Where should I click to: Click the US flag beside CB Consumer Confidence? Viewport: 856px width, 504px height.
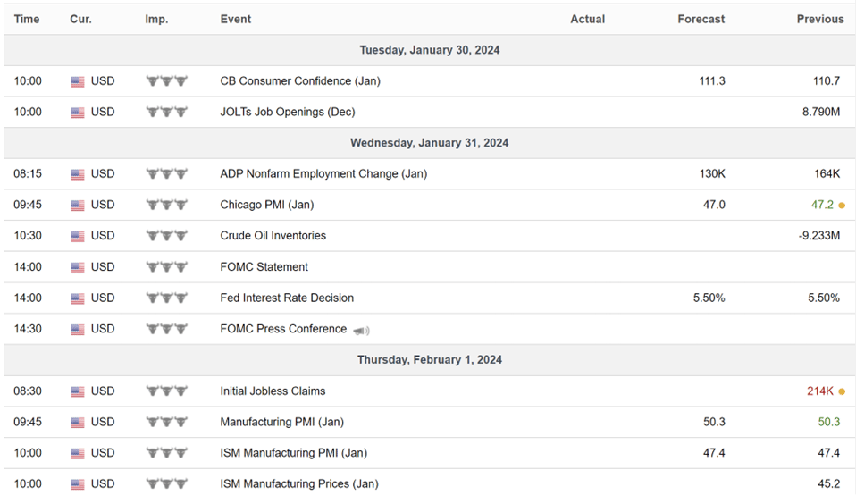click(78, 82)
